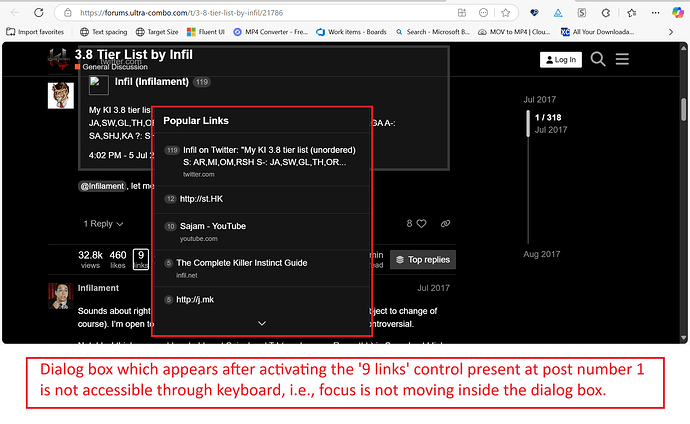The height and width of the screenshot is (424, 690).
Task: Open All Your Downloads bookmark
Action: pyautogui.click(x=598, y=32)
